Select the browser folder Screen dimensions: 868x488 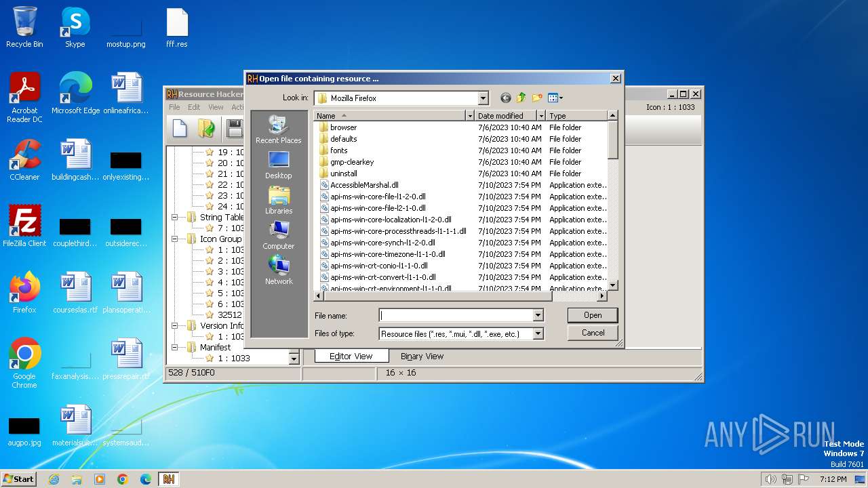coord(338,127)
